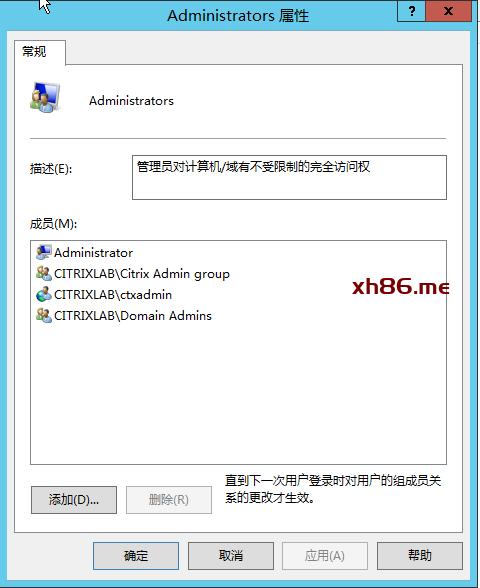Click the Domain Admins group icon
Screen dimensions: 480x588
coord(44,315)
